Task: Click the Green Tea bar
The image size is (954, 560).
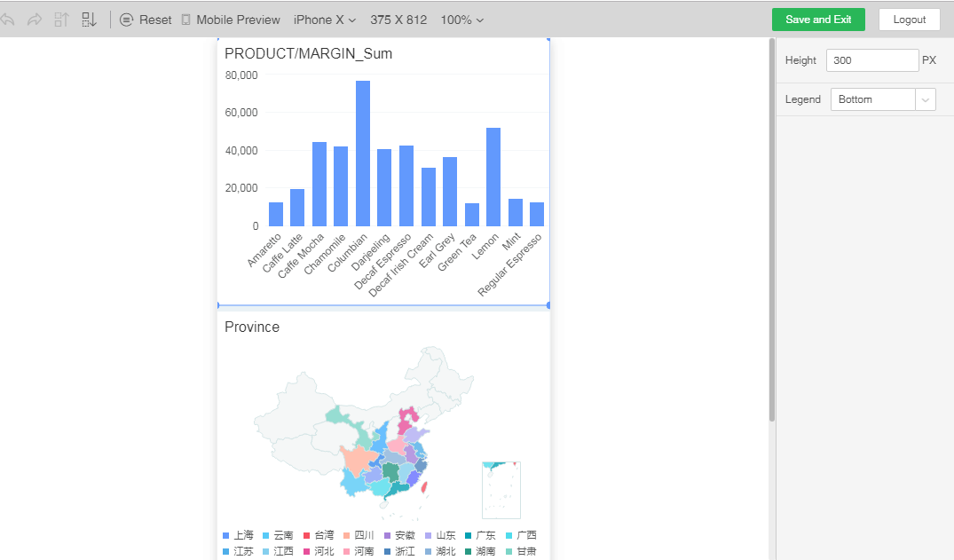Action: (x=471, y=215)
